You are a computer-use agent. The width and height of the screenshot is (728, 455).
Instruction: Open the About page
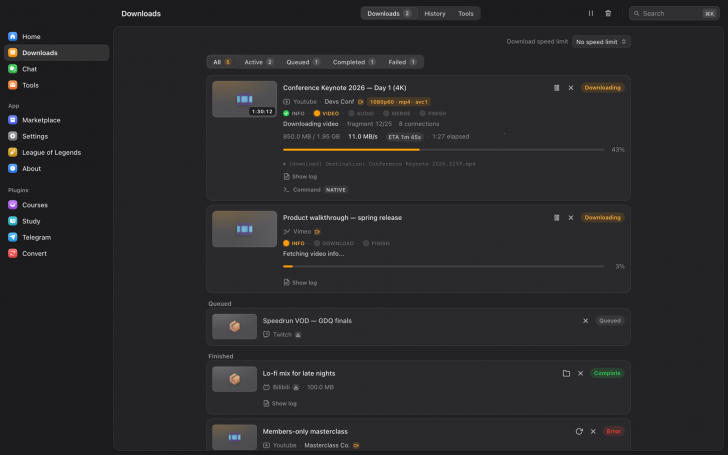[57, 169]
